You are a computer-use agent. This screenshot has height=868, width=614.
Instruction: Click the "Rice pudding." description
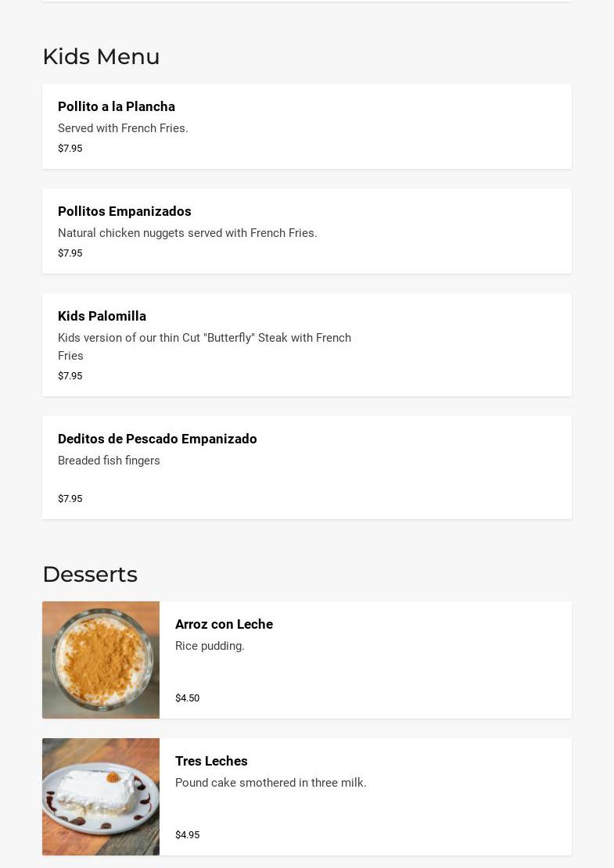pyautogui.click(x=210, y=646)
